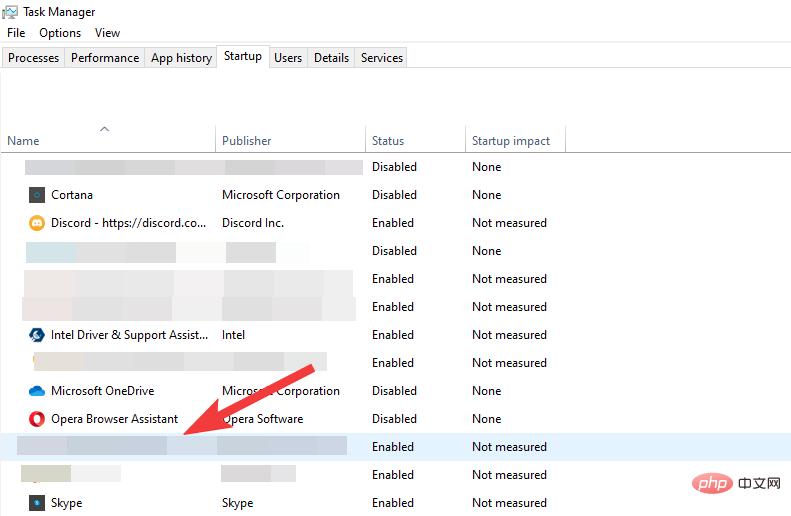Click Enabled status in the highlighted blurred row
This screenshot has height=516, width=791.
392,447
